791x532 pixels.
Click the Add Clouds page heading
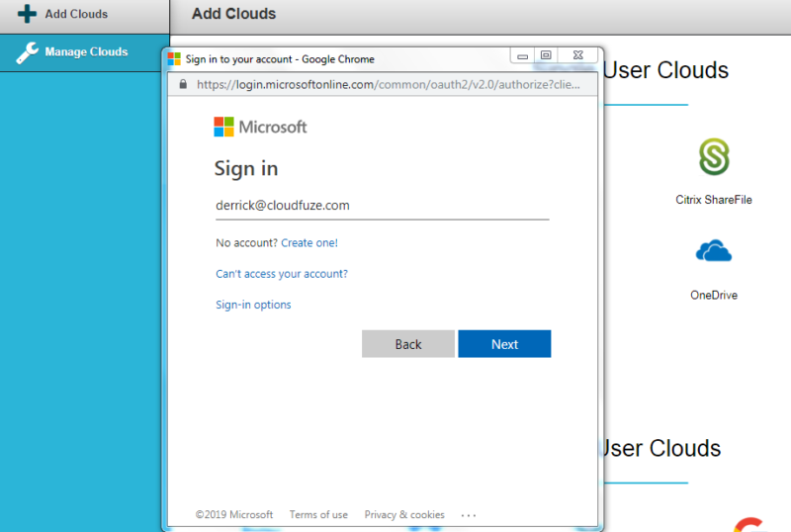[x=233, y=14]
